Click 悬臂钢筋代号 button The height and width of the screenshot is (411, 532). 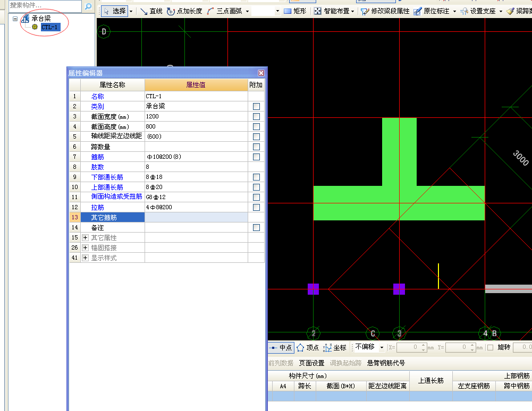(386, 363)
